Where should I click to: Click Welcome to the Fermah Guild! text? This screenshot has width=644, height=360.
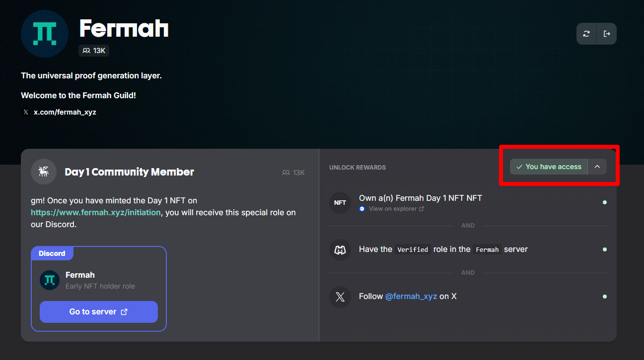point(78,95)
